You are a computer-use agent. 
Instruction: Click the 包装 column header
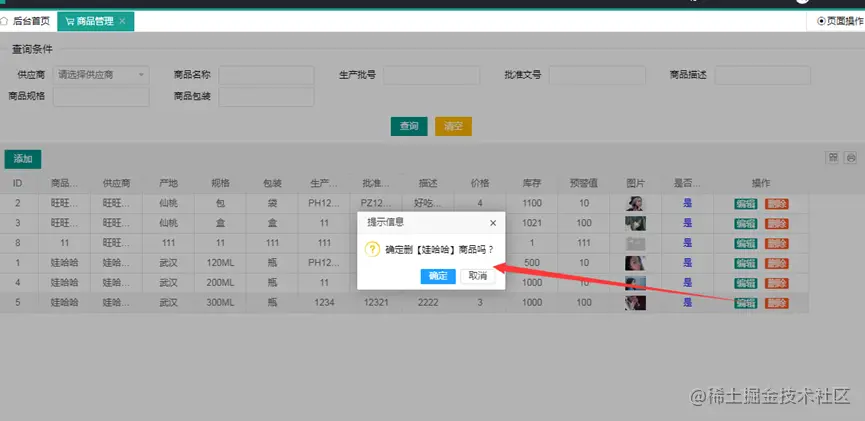pos(272,183)
